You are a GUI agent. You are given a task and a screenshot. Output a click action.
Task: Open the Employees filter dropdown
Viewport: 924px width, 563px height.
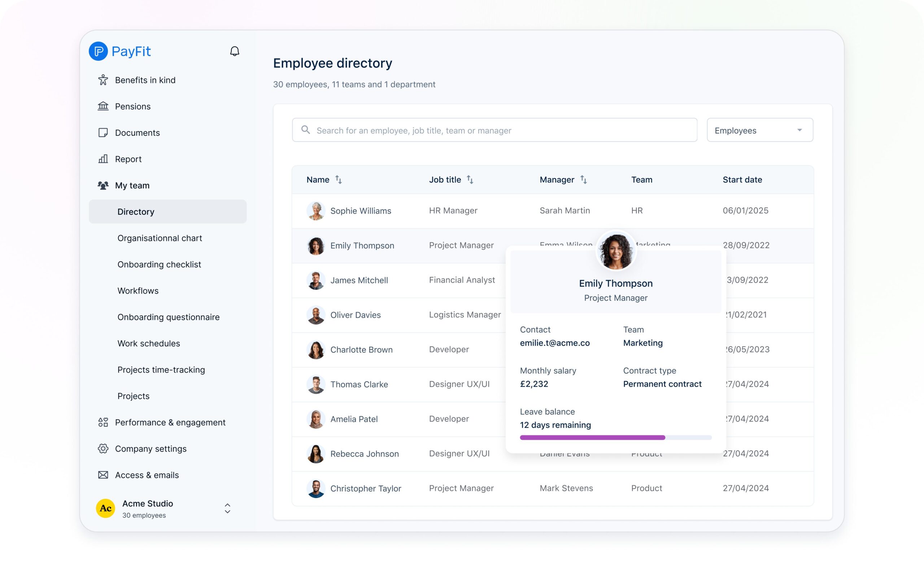[x=759, y=130]
